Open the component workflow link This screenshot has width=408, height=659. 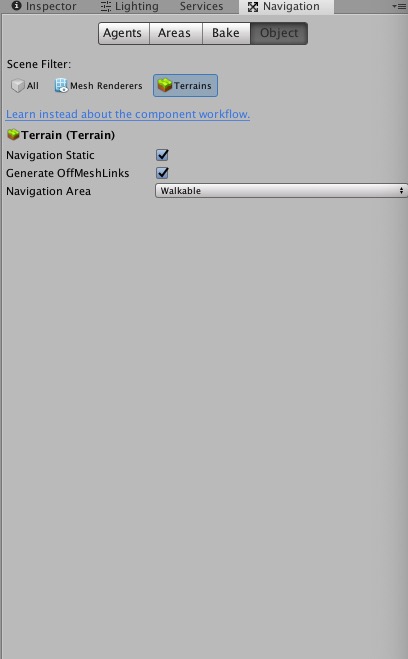tap(128, 114)
